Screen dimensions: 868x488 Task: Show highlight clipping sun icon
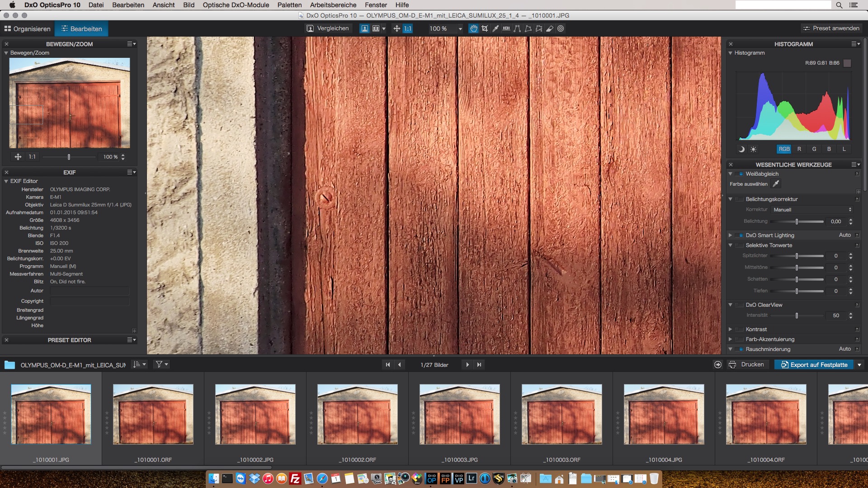click(753, 149)
